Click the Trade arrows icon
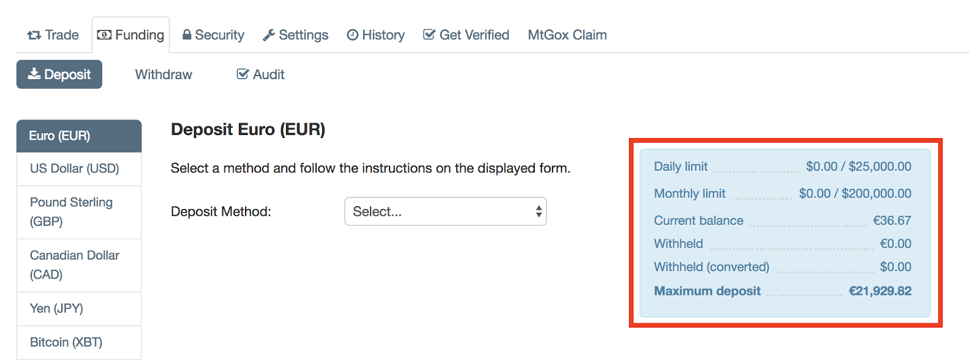 (x=34, y=36)
